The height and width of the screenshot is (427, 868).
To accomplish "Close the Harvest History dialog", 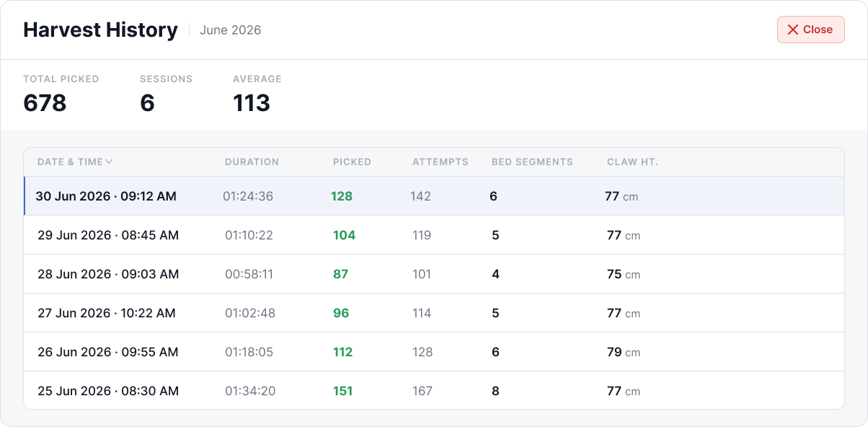I will click(x=810, y=30).
